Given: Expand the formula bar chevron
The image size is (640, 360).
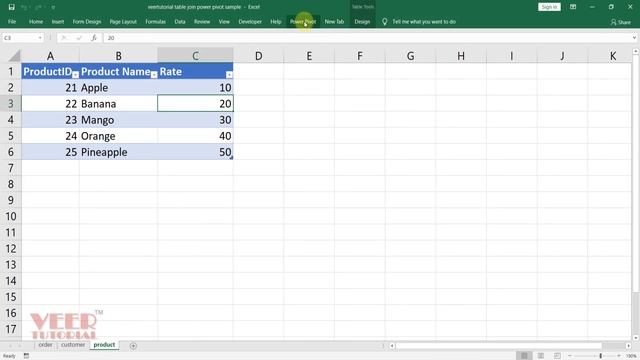Looking at the screenshot, I should 634,38.
